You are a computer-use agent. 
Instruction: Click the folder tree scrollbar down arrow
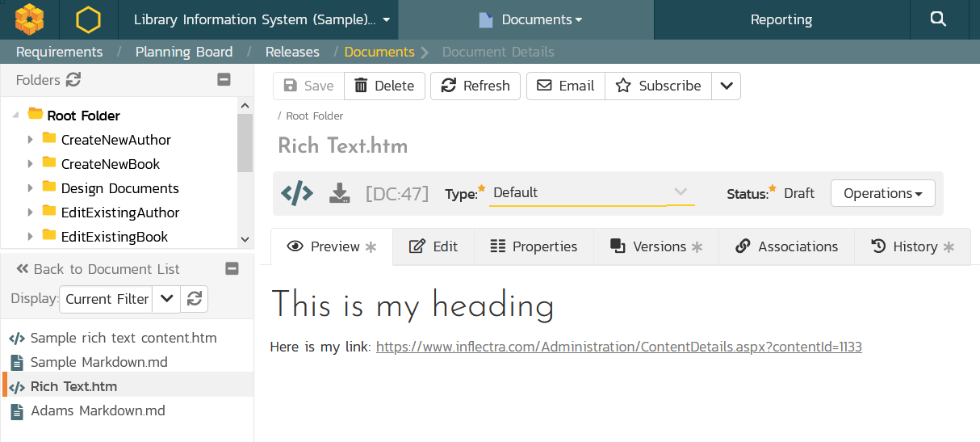coord(245,239)
